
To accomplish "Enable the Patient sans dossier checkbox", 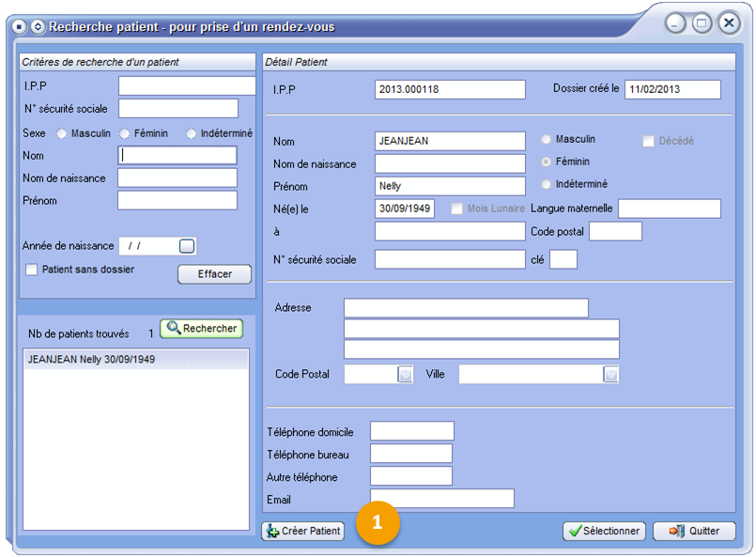I will [32, 270].
